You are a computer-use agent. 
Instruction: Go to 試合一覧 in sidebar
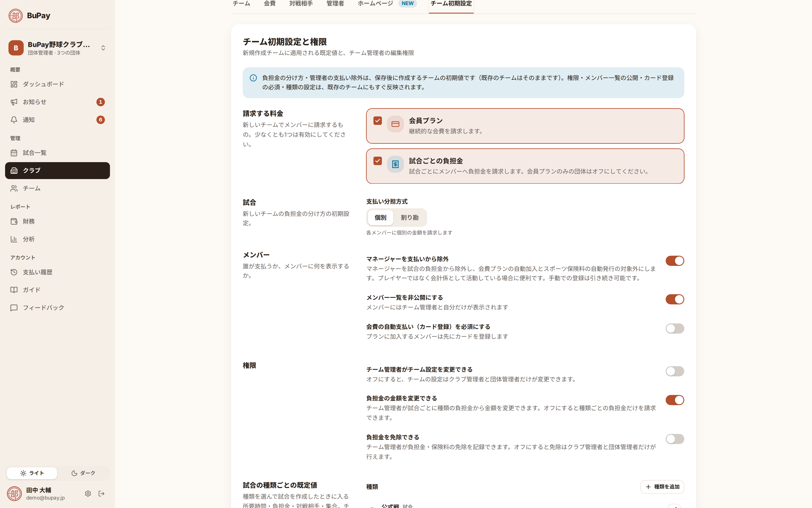click(x=57, y=153)
